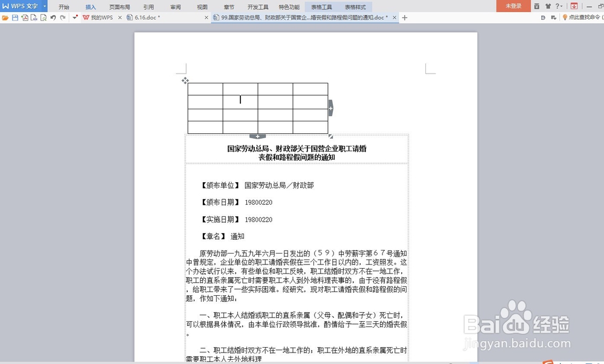Open the 章节 ribbon tab
Image resolution: width=604 pixels, height=364 pixels.
(229, 7)
